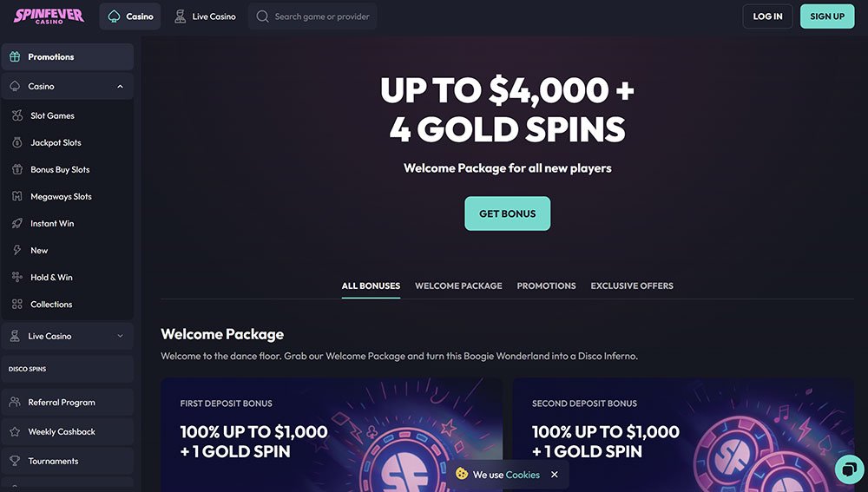Open the Exclusive Offers tab

coord(632,285)
